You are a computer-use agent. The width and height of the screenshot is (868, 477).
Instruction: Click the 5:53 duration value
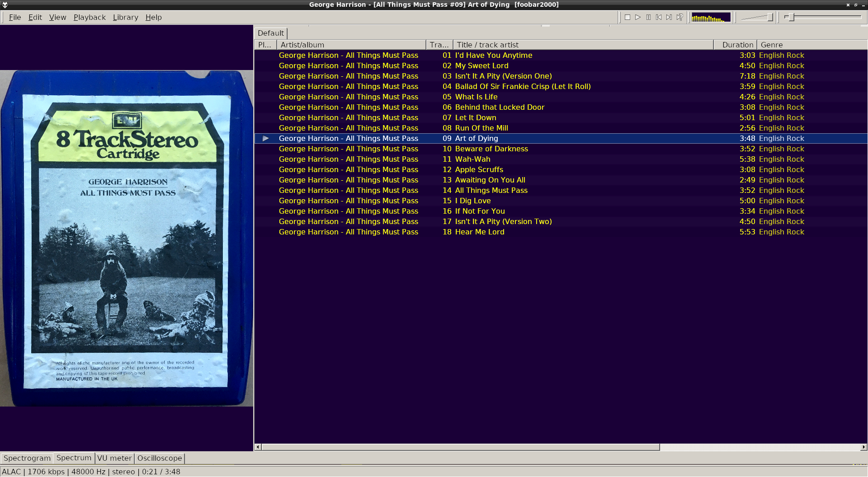tap(747, 232)
